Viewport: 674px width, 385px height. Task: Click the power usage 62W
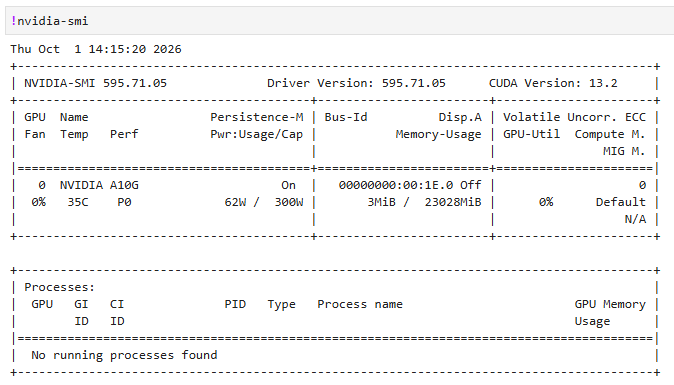[x=235, y=202]
